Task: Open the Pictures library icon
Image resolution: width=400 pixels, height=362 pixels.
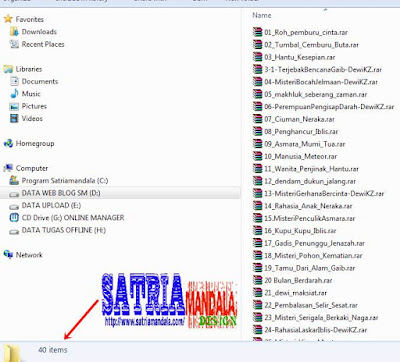Action: tap(14, 106)
